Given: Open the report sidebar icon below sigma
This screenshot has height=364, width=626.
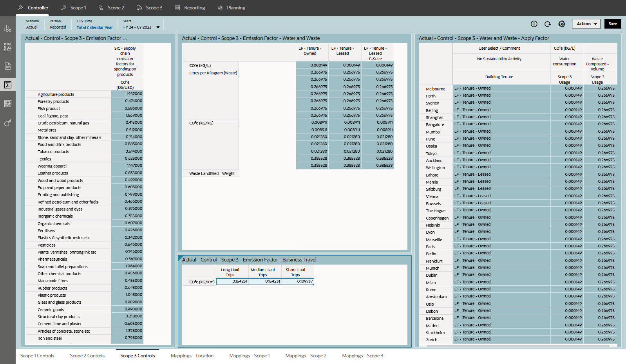Looking at the screenshot, I should tap(8, 104).
